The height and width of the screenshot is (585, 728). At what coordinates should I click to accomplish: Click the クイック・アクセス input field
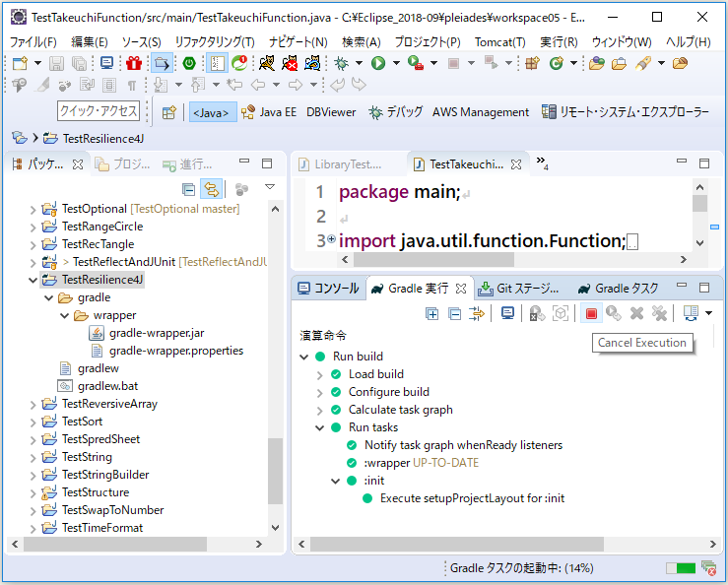click(99, 111)
